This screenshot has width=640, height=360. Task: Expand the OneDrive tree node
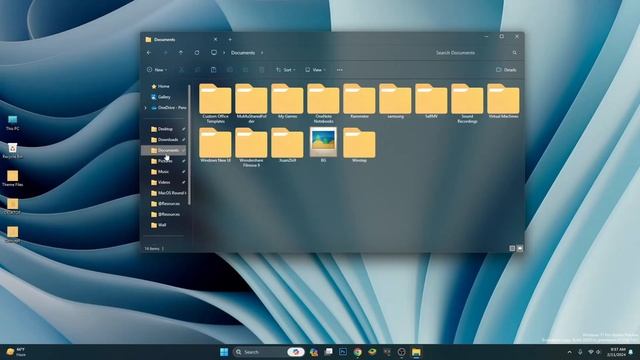click(x=145, y=108)
